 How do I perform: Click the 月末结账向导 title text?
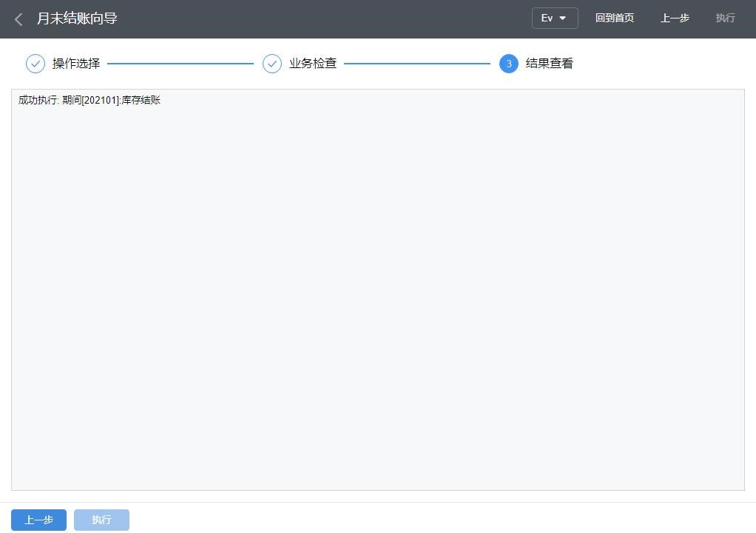[x=77, y=19]
